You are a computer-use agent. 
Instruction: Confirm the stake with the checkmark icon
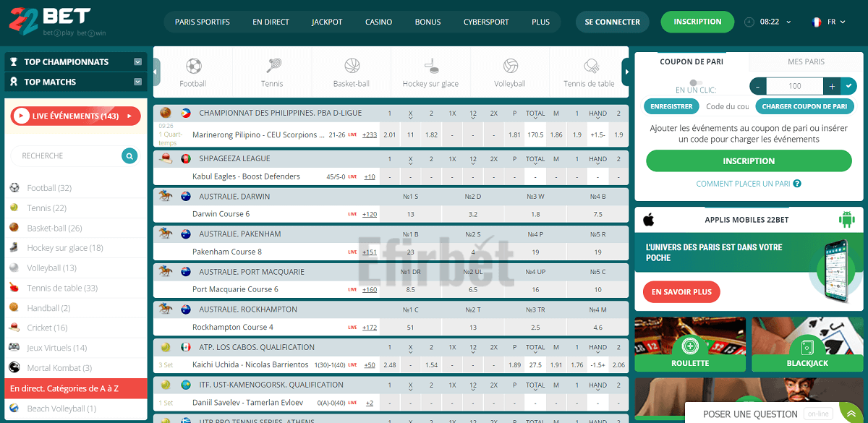[x=848, y=86]
